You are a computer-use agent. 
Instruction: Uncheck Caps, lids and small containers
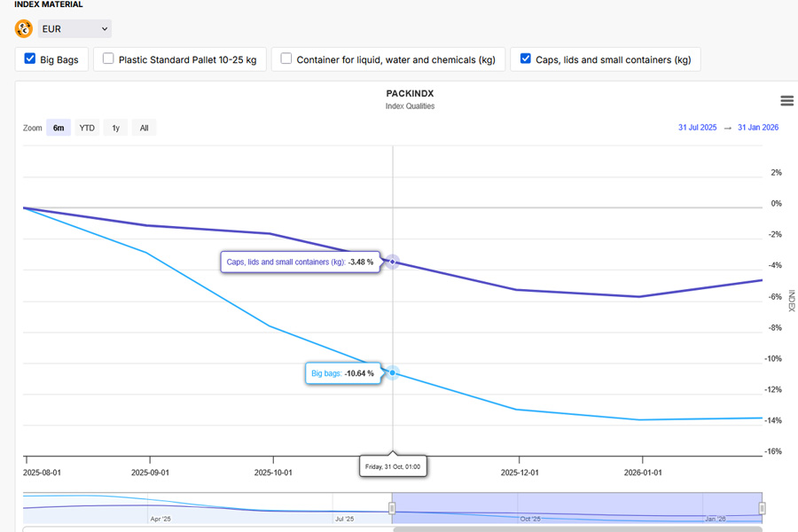click(526, 59)
